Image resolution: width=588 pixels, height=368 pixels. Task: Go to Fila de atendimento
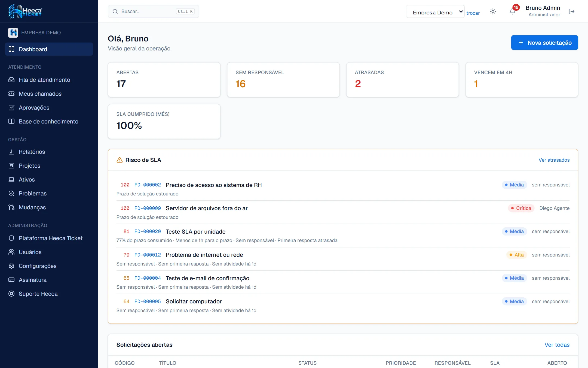pos(49,80)
